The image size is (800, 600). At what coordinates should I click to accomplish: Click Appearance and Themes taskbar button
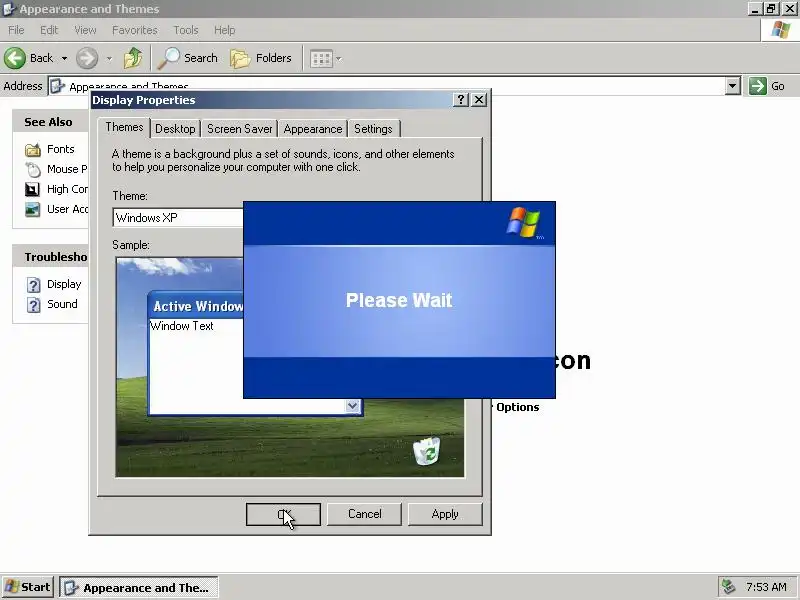(139, 588)
